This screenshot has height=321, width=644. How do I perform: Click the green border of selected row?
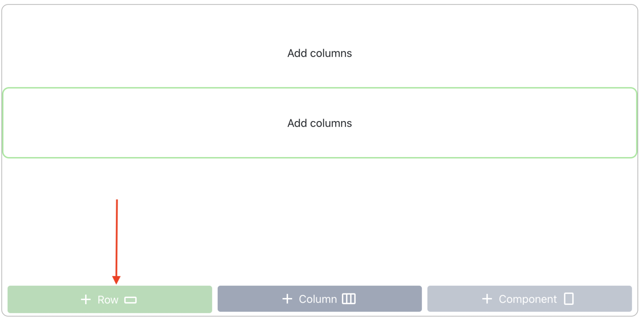click(x=320, y=88)
